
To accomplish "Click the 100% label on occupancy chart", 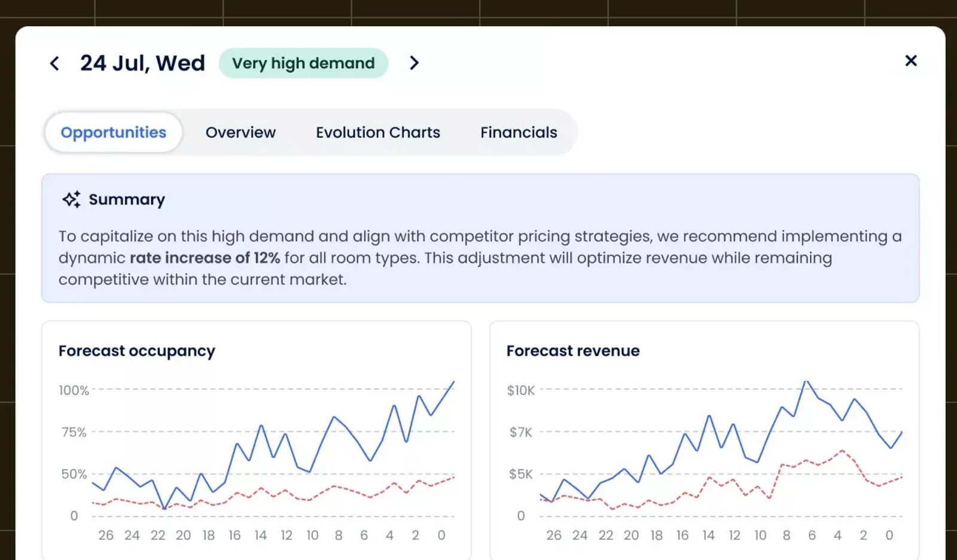I will point(74,390).
